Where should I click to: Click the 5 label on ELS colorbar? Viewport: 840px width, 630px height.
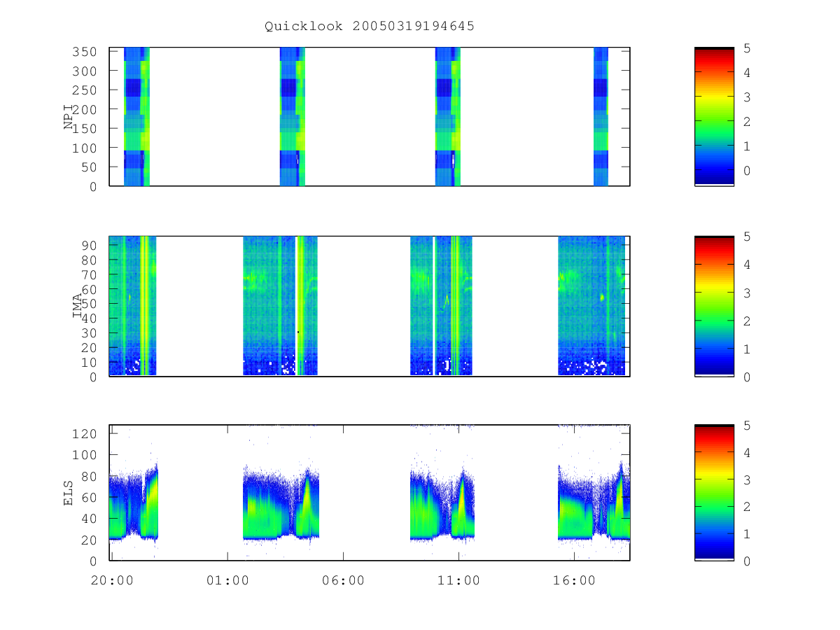747,426
